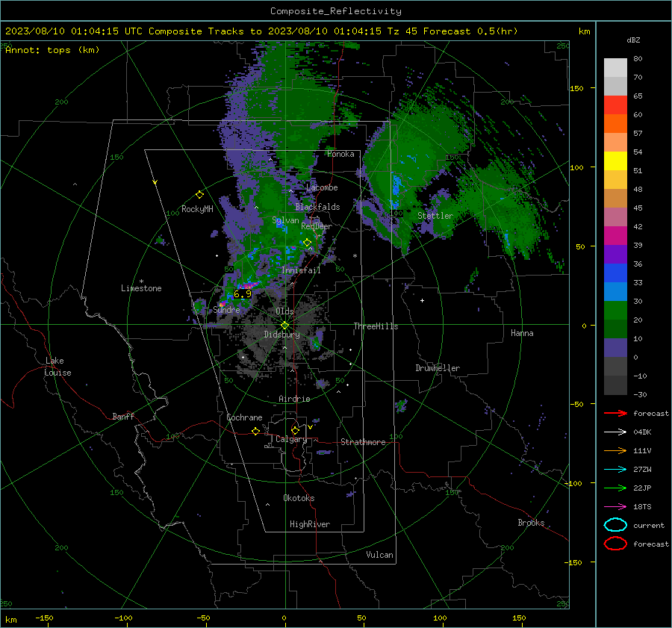Pick the blue 33-36 dBZ swatch
The width and height of the screenshot is (672, 628).
pos(615,273)
